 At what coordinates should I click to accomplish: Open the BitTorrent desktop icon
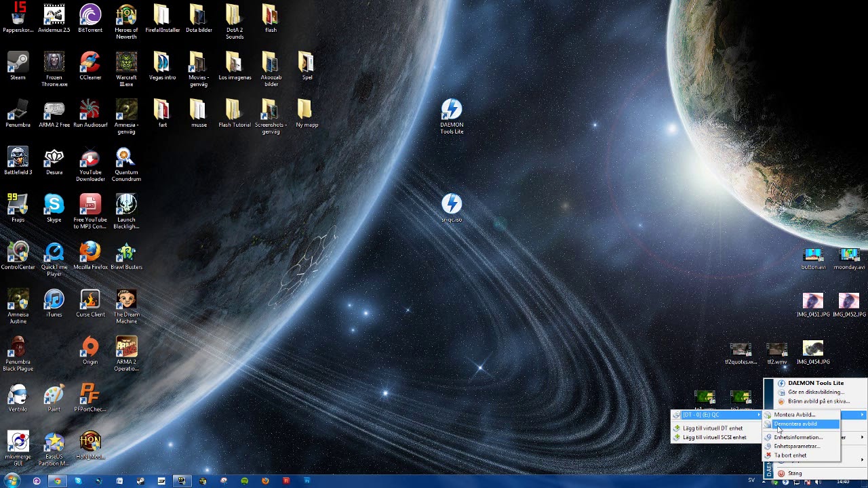coord(90,18)
